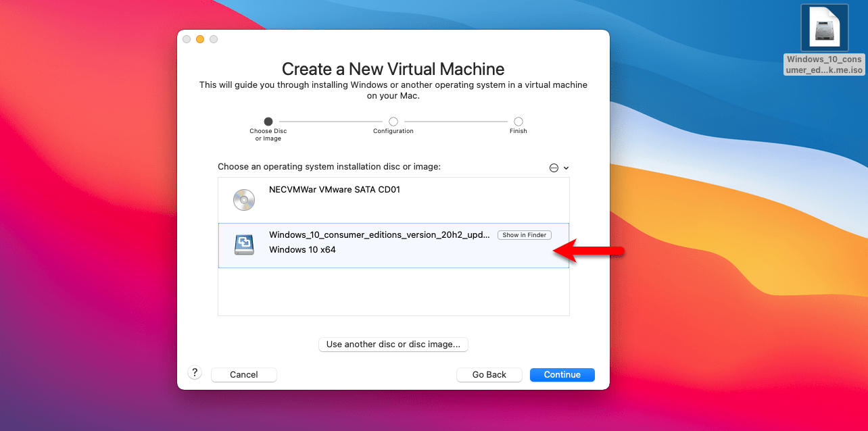Click Show in Finder for the Windows 10 image
The height and width of the screenshot is (431, 868).
click(525, 235)
